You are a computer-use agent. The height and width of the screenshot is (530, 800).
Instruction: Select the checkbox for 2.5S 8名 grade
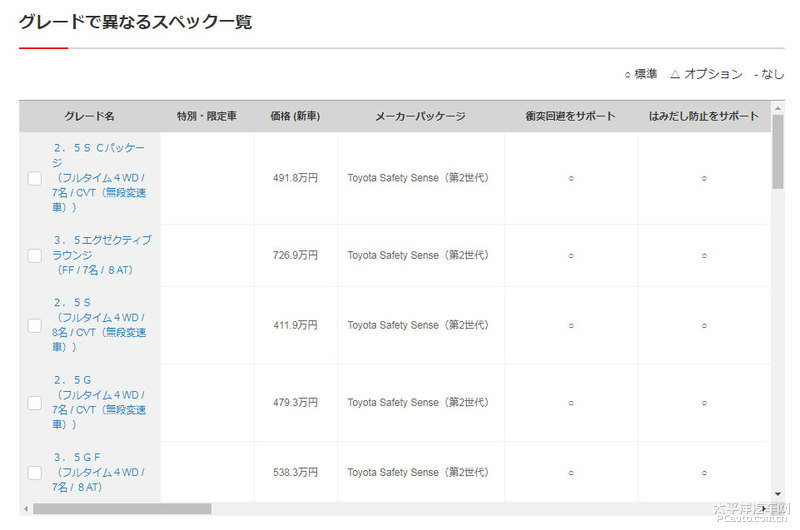tap(34, 325)
